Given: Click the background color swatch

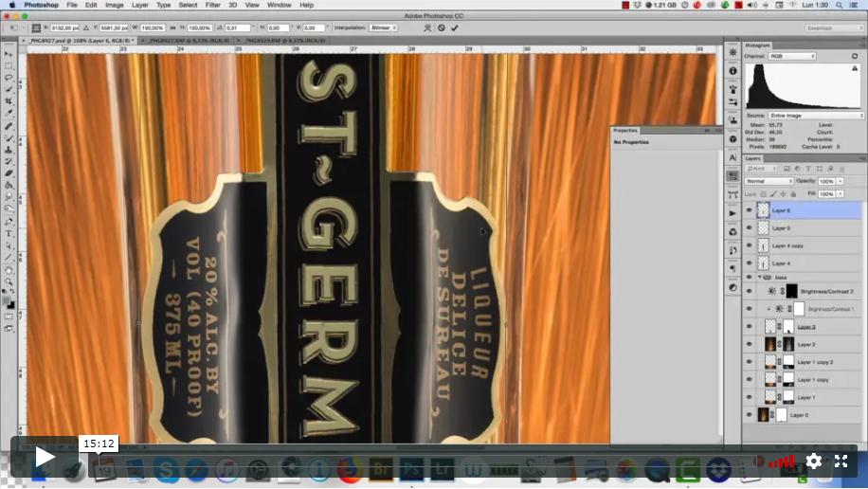Looking at the screenshot, I should (x=11, y=306).
